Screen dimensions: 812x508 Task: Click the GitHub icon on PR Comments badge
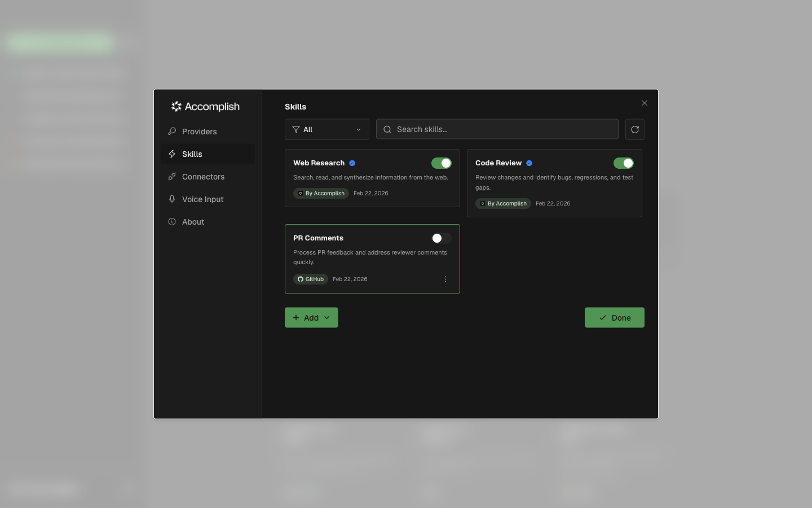[300, 279]
